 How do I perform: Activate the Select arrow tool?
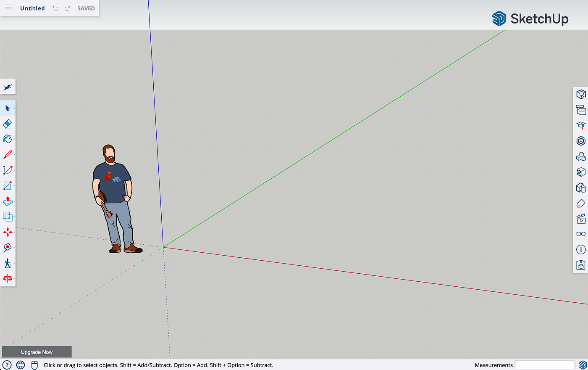tap(8, 108)
